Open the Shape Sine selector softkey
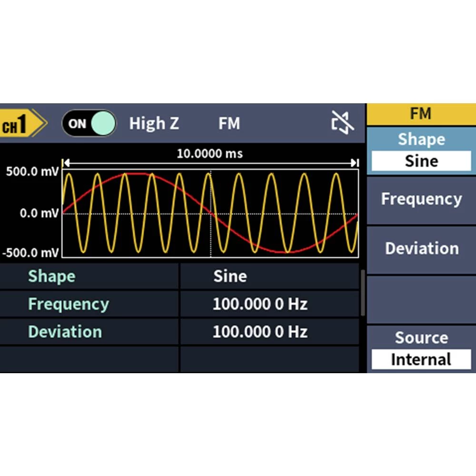Screen dimensions: 476x476 (421, 150)
